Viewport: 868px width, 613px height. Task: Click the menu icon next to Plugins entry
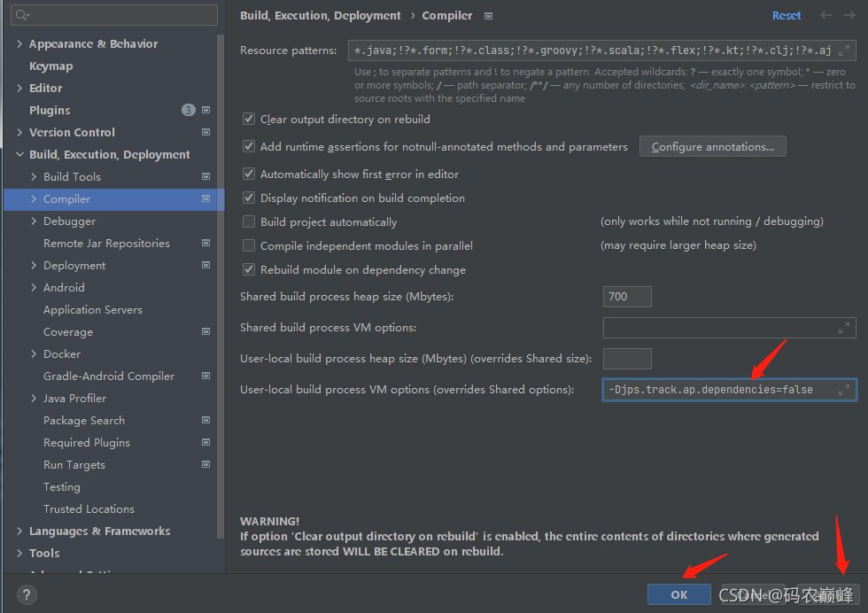(205, 110)
